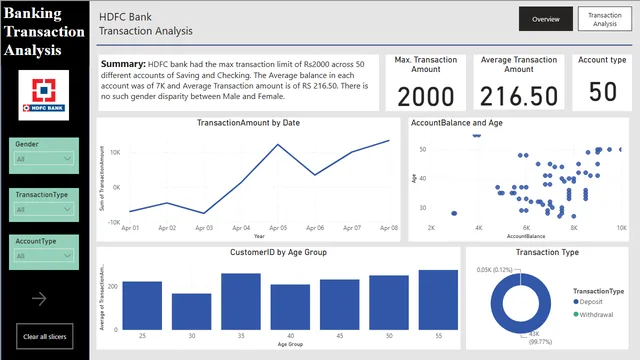Click the Apr 03 axis label

pyautogui.click(x=204, y=228)
